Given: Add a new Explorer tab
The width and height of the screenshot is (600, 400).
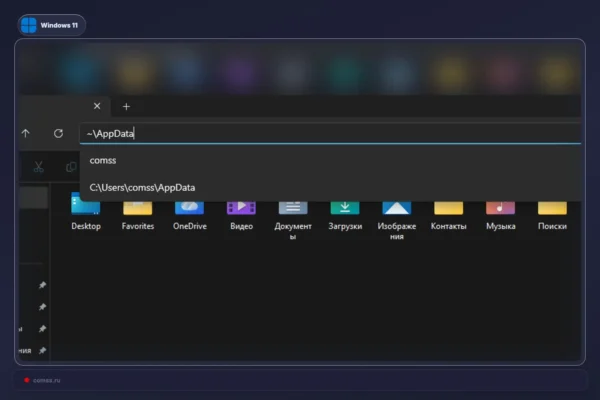Looking at the screenshot, I should (x=126, y=106).
